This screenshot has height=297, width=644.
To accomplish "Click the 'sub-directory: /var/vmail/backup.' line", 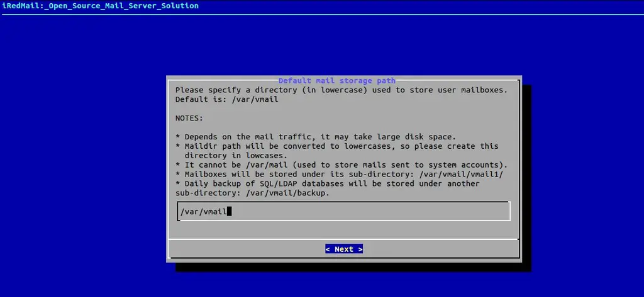I will coord(253,193).
